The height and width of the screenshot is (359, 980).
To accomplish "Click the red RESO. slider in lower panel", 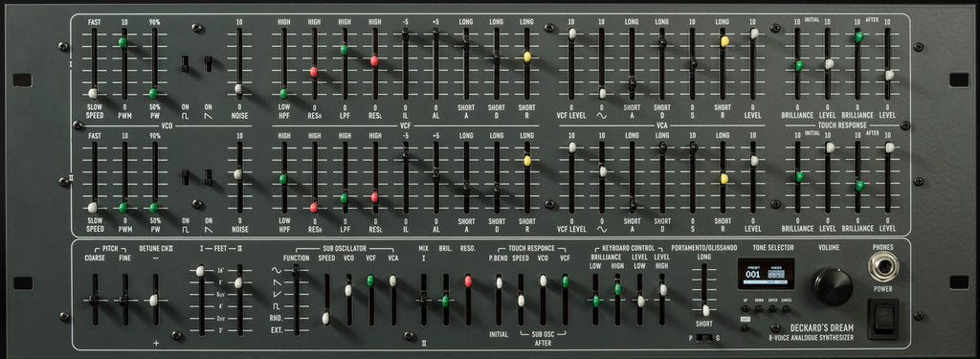I will click(x=468, y=281).
